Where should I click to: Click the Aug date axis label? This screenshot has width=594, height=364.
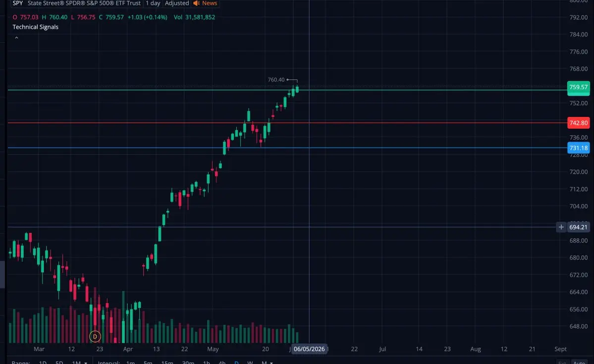click(476, 349)
